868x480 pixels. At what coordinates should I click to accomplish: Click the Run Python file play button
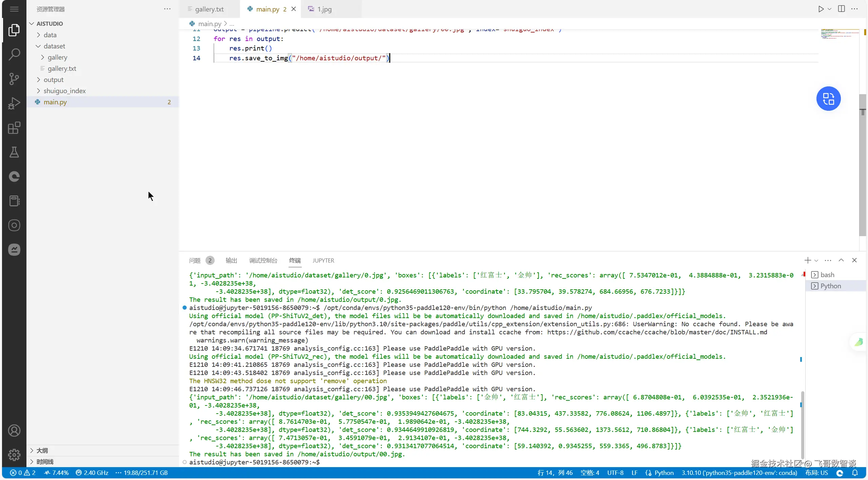coord(821,9)
